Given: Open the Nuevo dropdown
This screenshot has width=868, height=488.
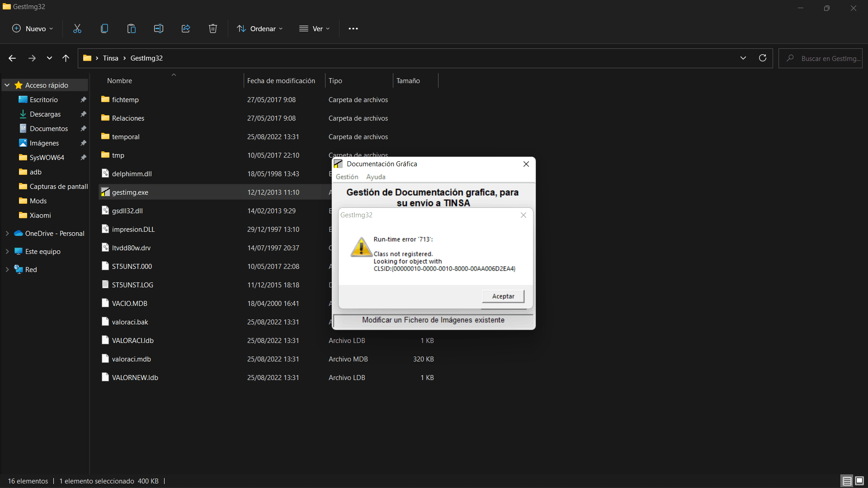Looking at the screenshot, I should coord(33,28).
